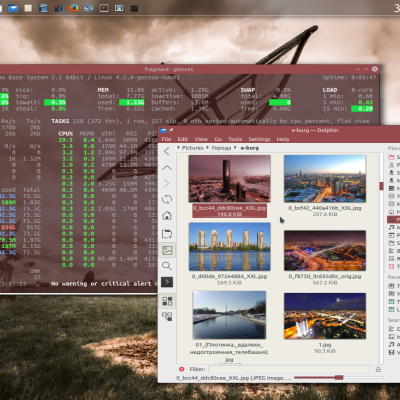Click the LOAD label in glances terminal

[x=330, y=90]
